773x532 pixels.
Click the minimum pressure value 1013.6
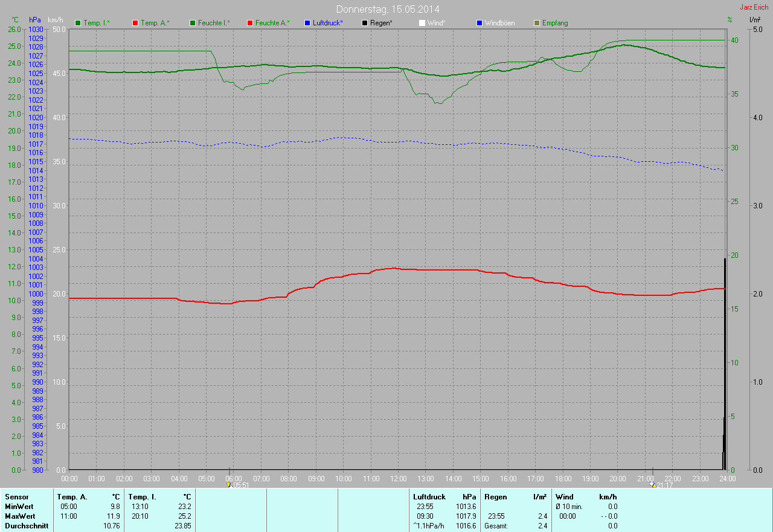click(x=466, y=507)
